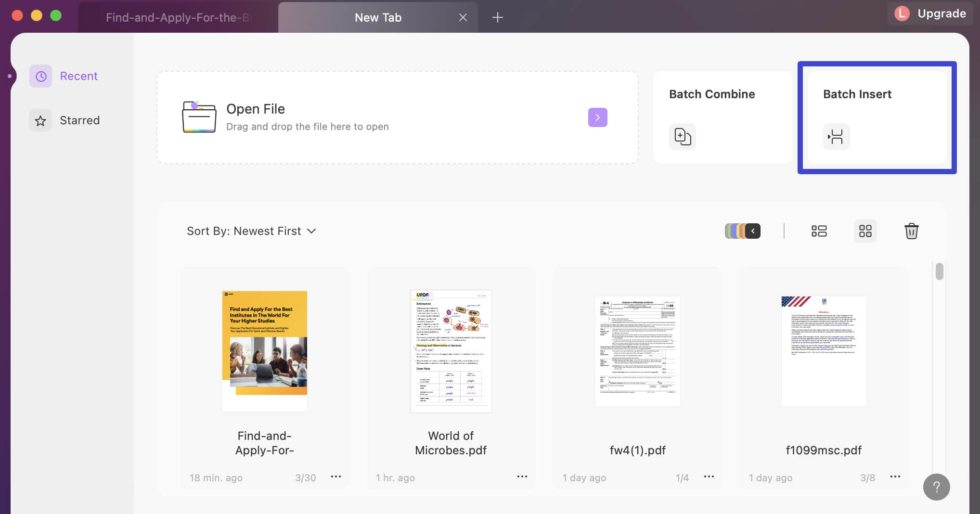980x514 pixels.
Task: Switch to grid view layout
Action: pyautogui.click(x=865, y=231)
